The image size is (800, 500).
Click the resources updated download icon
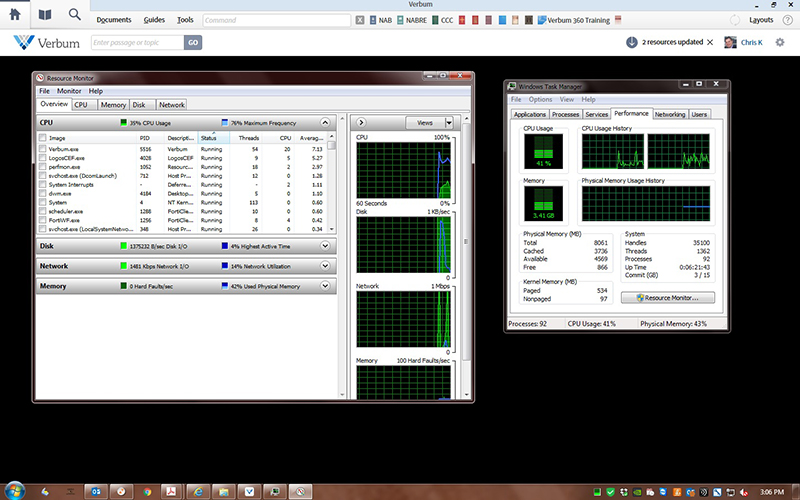[x=632, y=42]
